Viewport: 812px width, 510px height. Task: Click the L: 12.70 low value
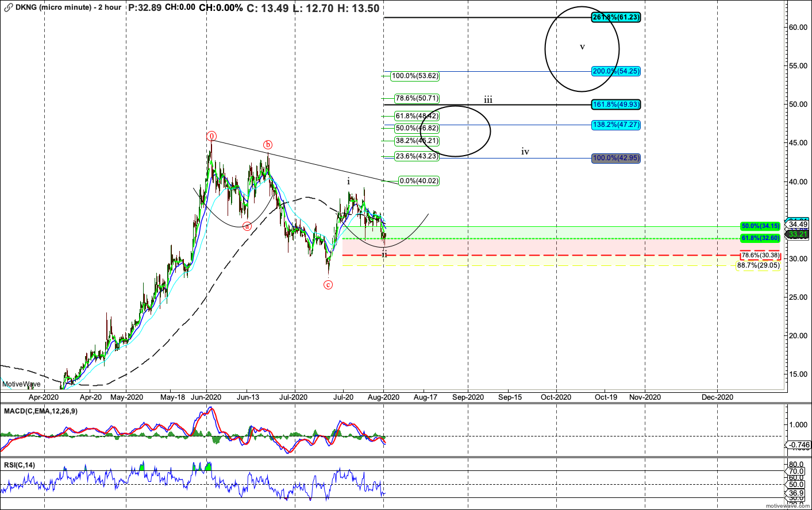314,7
